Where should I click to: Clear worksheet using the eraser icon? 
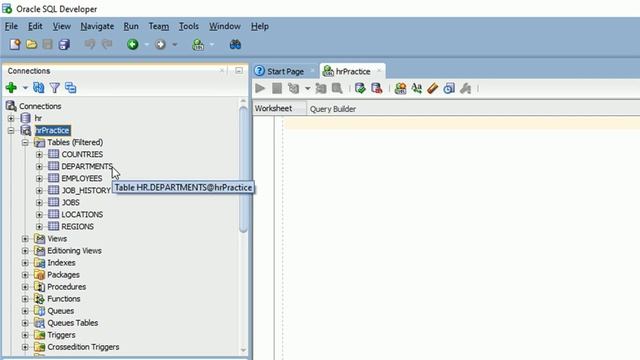[x=433, y=88]
